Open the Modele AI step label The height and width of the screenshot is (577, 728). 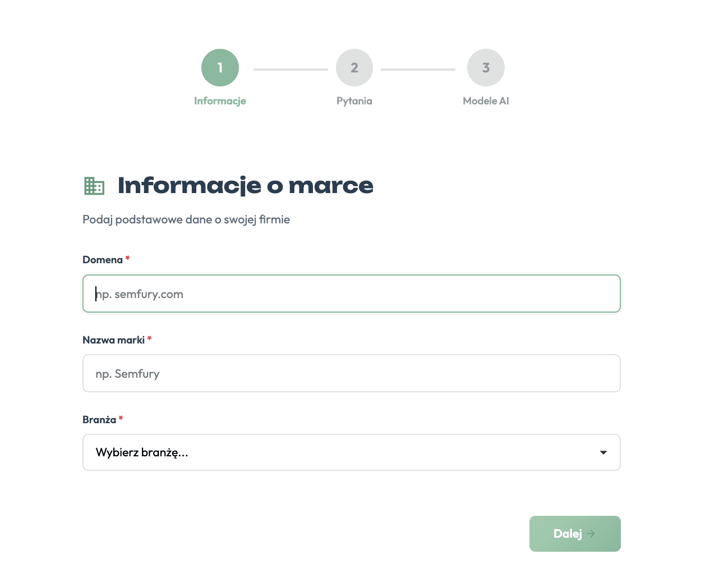click(x=486, y=101)
